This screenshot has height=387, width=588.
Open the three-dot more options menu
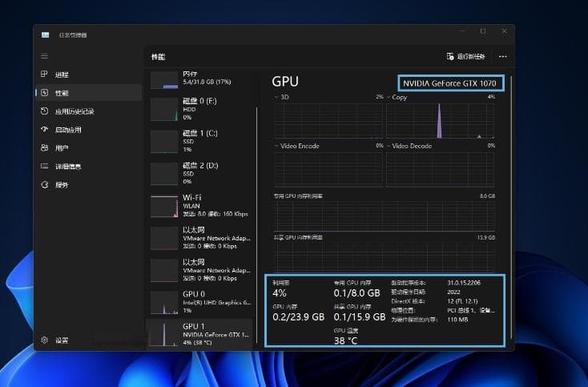click(503, 57)
